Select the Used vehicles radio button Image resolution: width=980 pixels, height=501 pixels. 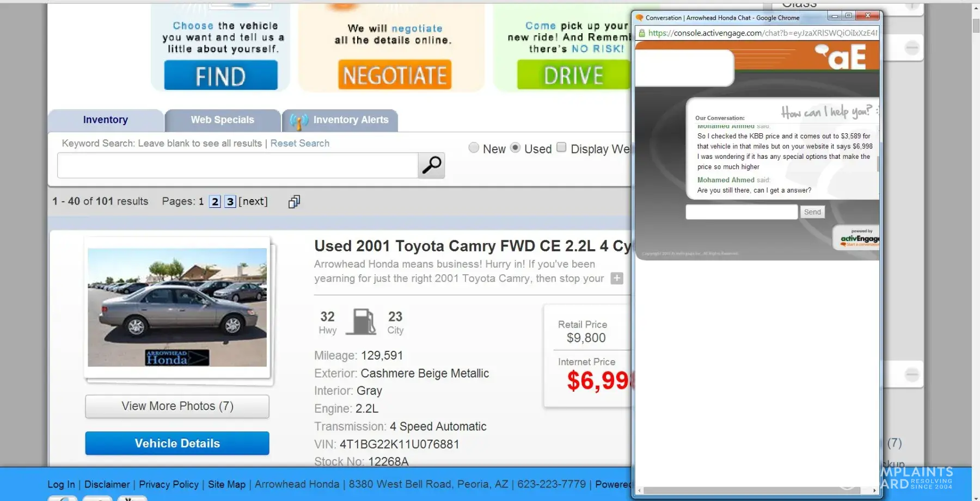click(515, 148)
